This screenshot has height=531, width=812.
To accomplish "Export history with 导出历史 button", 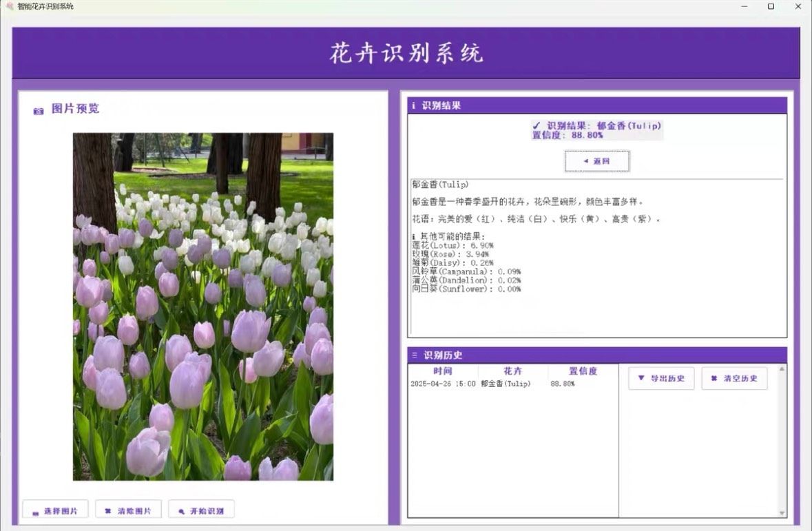I will point(661,378).
